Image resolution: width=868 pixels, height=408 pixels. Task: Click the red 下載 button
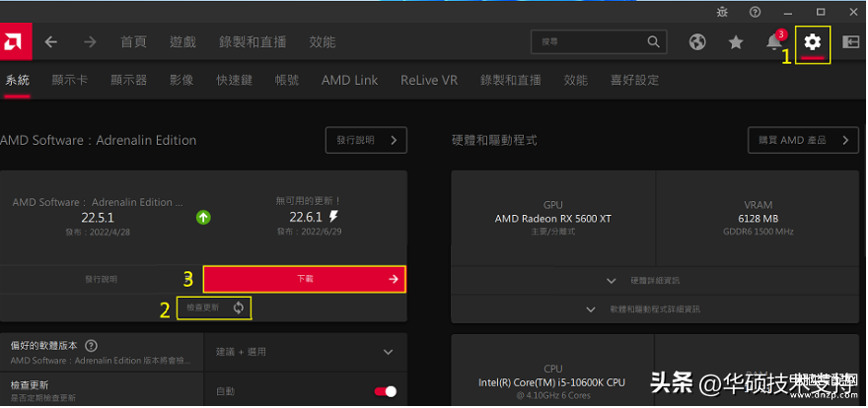[305, 279]
